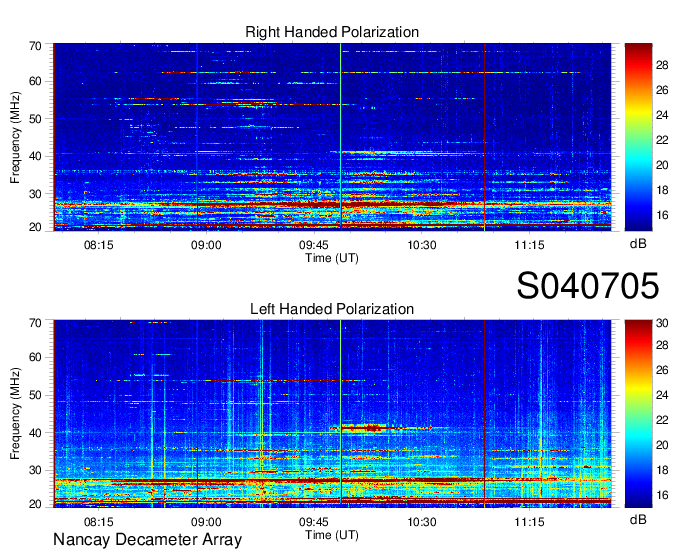The height and width of the screenshot is (552, 680).
Task: Click the 10:30 time tick of Right Handed plot
Action: click(x=422, y=245)
